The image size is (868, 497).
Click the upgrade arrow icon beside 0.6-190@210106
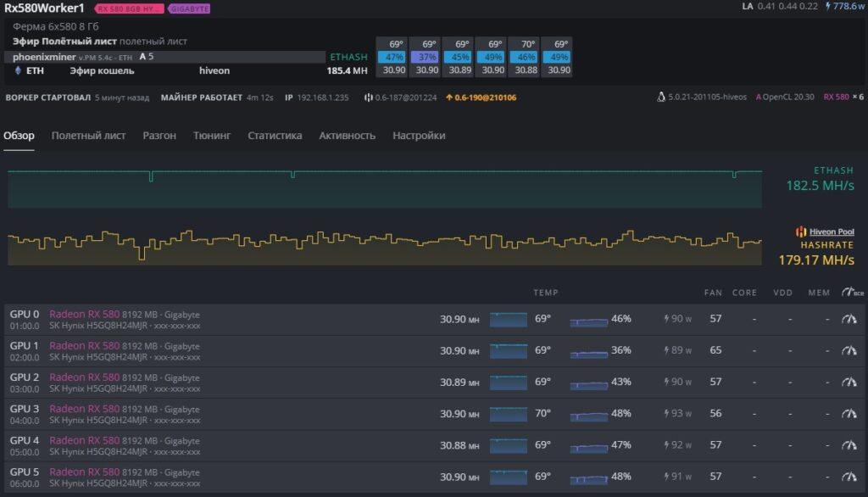coord(449,98)
